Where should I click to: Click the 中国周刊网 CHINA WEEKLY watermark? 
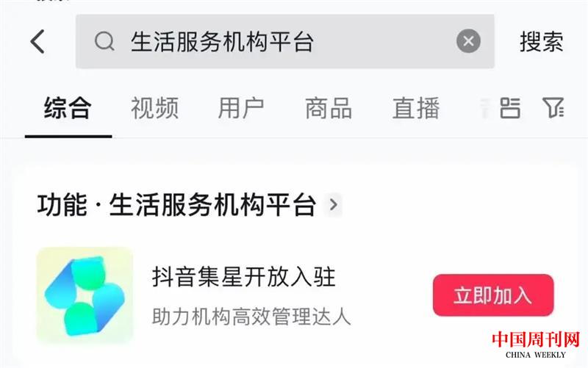pyautogui.click(x=536, y=345)
